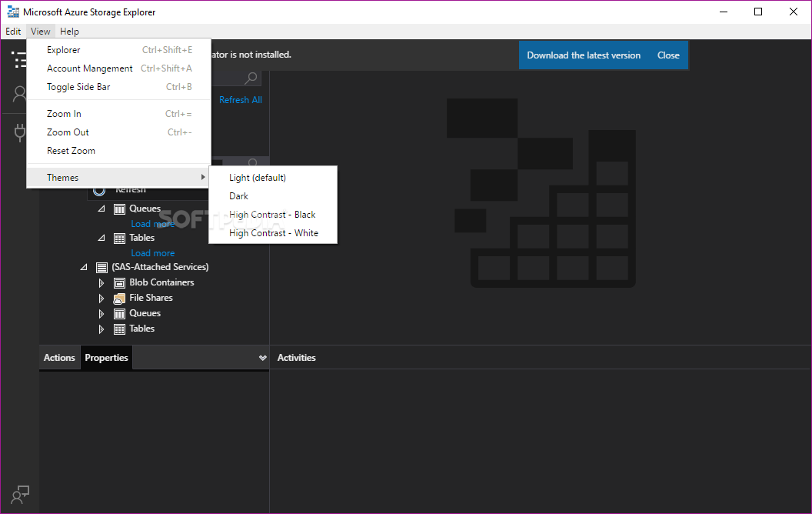Image resolution: width=812 pixels, height=514 pixels.
Task: Apply High Contrast - Black theme
Action: pos(273,215)
